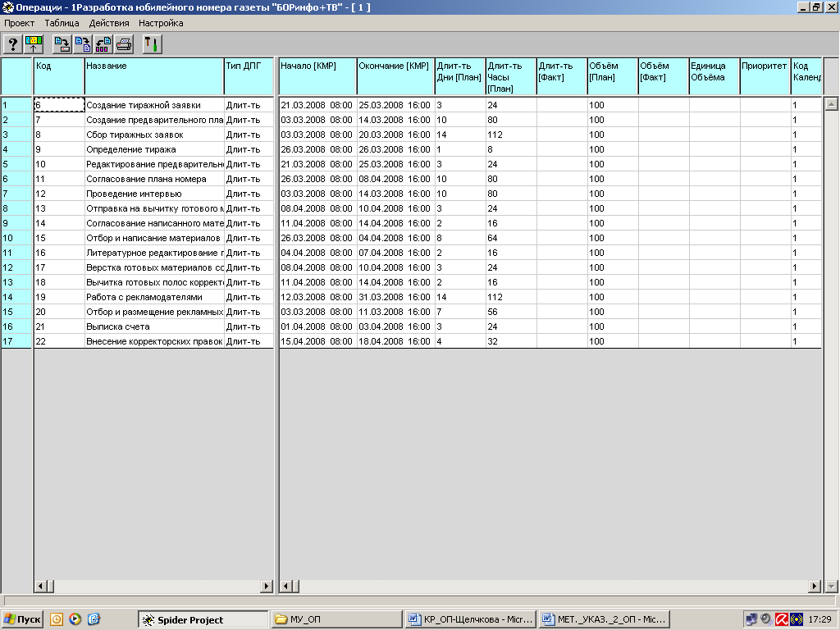Screen dimensions: 840x630
Task: Switch to КР_ОП-Щелчкова Word document in taskbar
Action: click(x=470, y=619)
